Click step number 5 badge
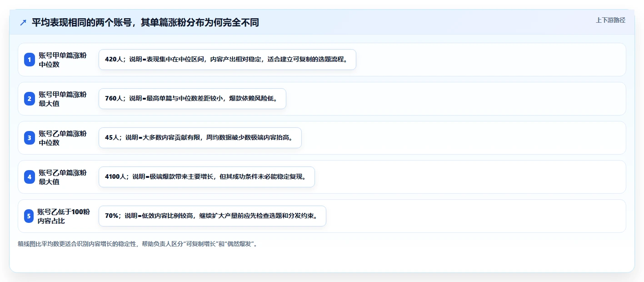This screenshot has width=644, height=282. click(30, 216)
